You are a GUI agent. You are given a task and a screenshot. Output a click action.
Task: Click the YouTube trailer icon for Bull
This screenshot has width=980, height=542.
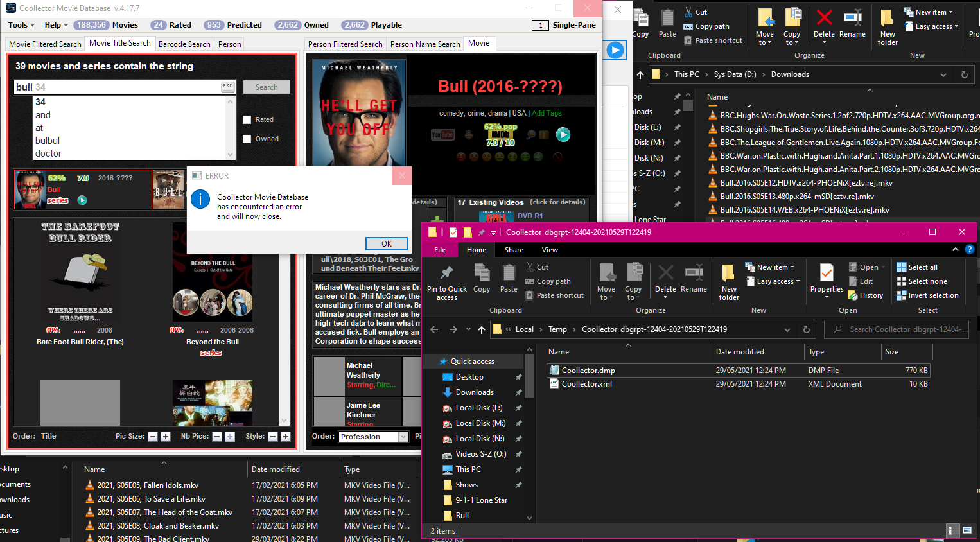click(x=442, y=135)
